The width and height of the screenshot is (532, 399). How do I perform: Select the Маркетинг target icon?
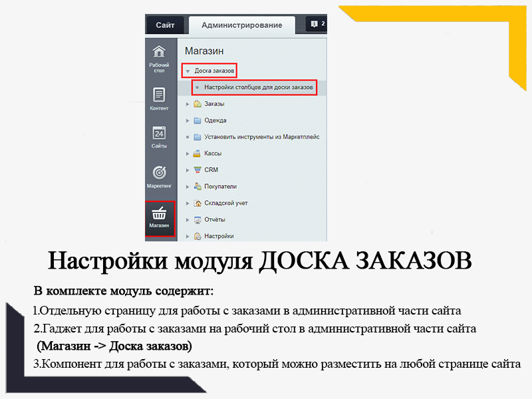pos(159,173)
